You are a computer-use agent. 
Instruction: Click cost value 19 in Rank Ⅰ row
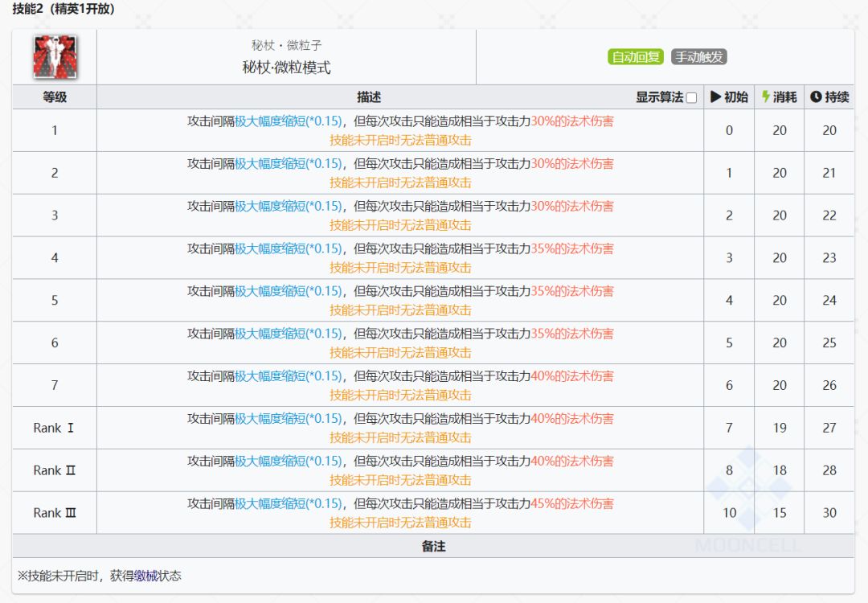click(x=780, y=428)
